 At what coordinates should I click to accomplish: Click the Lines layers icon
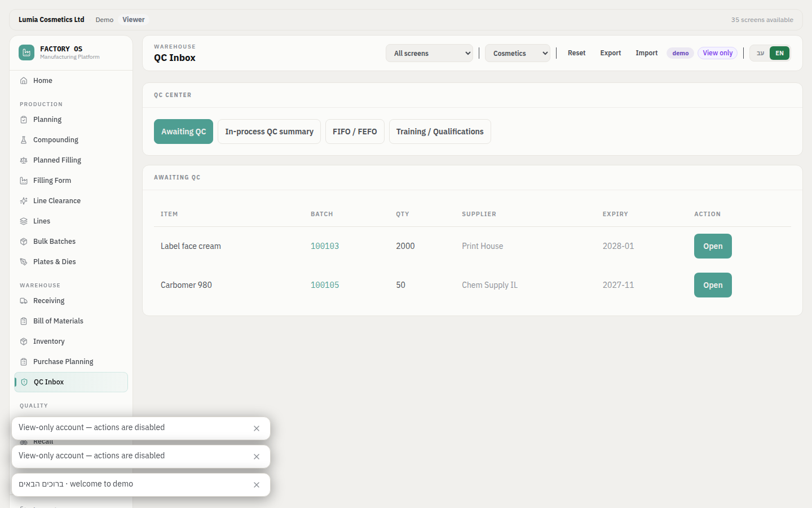24,221
